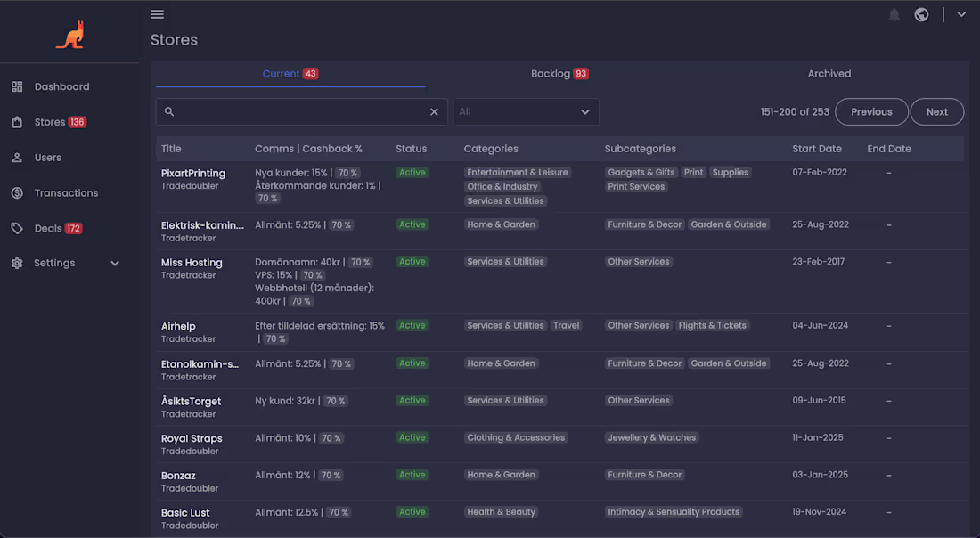This screenshot has height=538, width=980.
Task: Click the Intimacy & Sensuality Products tag
Action: 674,512
